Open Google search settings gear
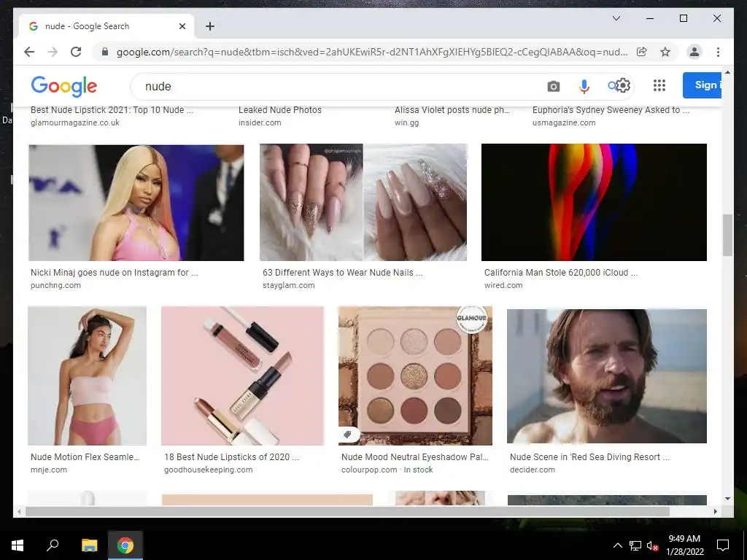The width and height of the screenshot is (747, 560). 623,86
